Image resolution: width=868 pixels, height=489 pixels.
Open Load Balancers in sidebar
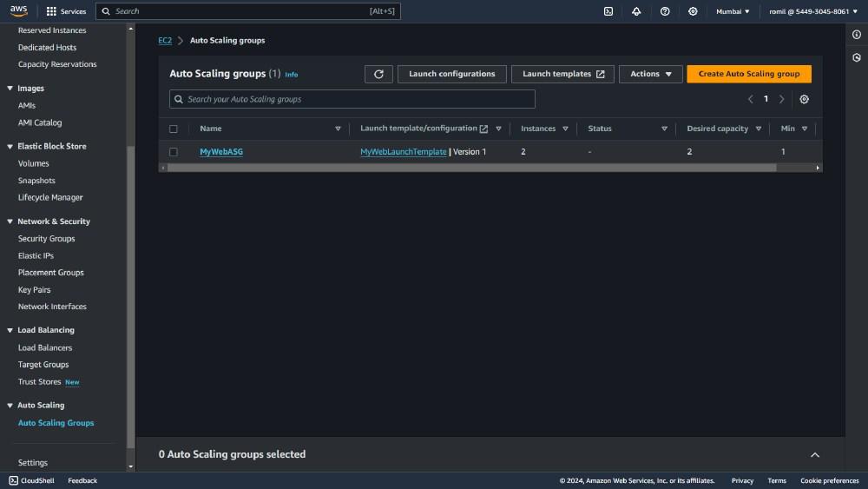coord(45,347)
